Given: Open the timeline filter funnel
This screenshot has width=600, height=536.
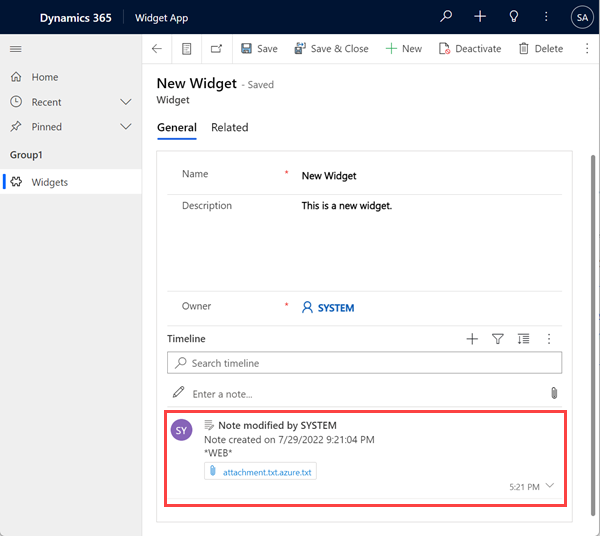Looking at the screenshot, I should (x=497, y=339).
